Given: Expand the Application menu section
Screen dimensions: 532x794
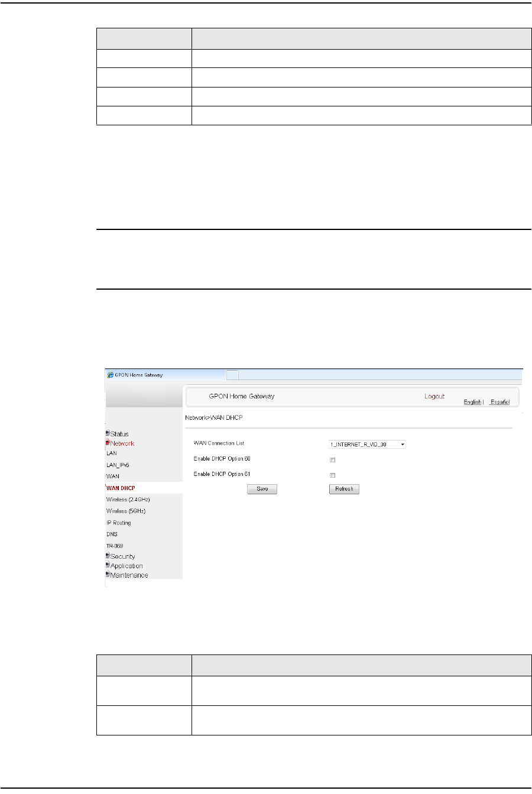Looking at the screenshot, I should [x=126, y=566].
